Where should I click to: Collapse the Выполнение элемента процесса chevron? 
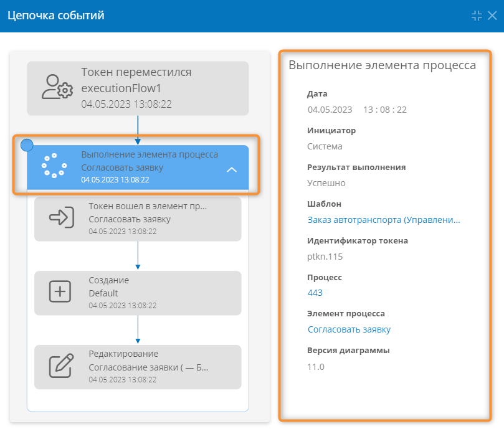(x=232, y=170)
